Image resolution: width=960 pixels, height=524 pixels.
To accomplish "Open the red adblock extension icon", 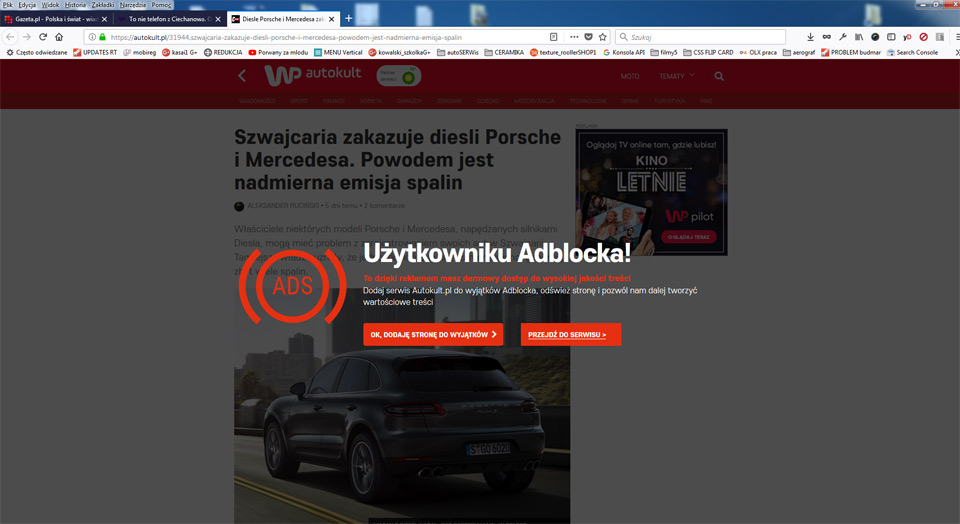I will 923,37.
